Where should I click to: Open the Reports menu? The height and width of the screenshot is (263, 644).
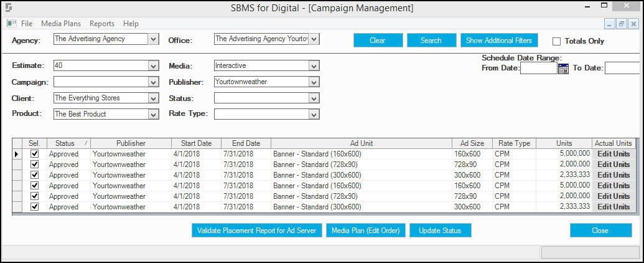point(102,24)
